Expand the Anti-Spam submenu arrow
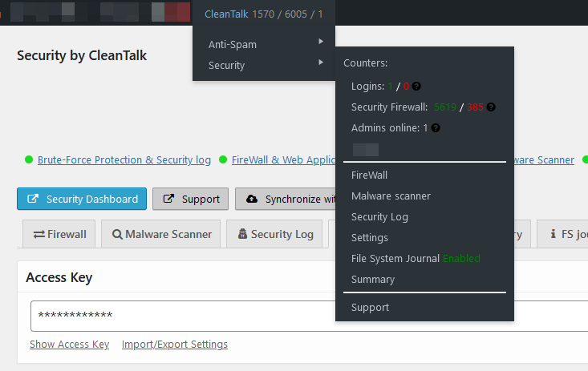588x371 pixels. 321,42
